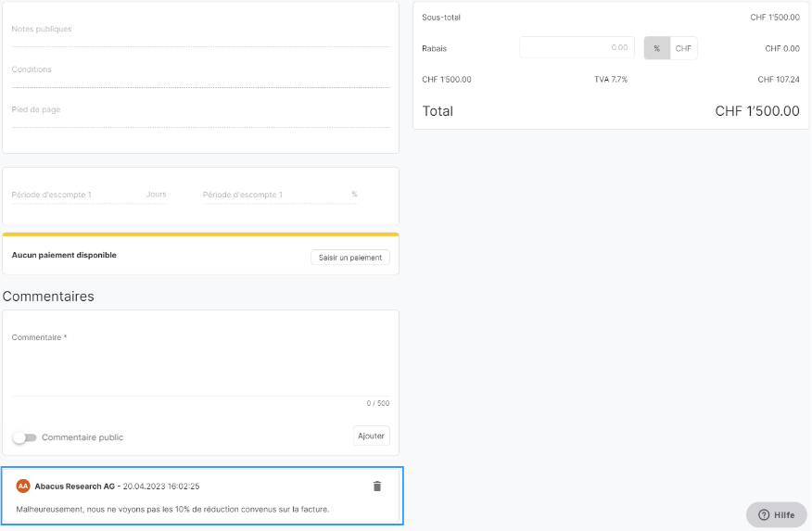This screenshot has height=531, width=812.
Task: Open the Hilfe help question-mark icon
Action: (x=764, y=515)
